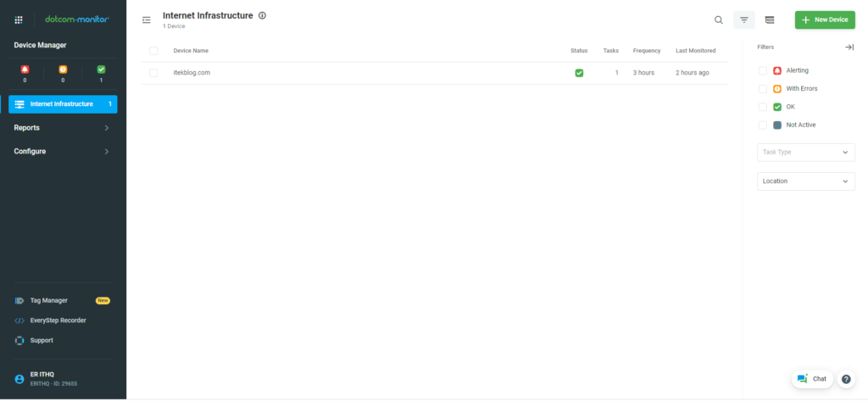
Task: Tick the select-all checkbox in the table header
Action: click(x=153, y=51)
